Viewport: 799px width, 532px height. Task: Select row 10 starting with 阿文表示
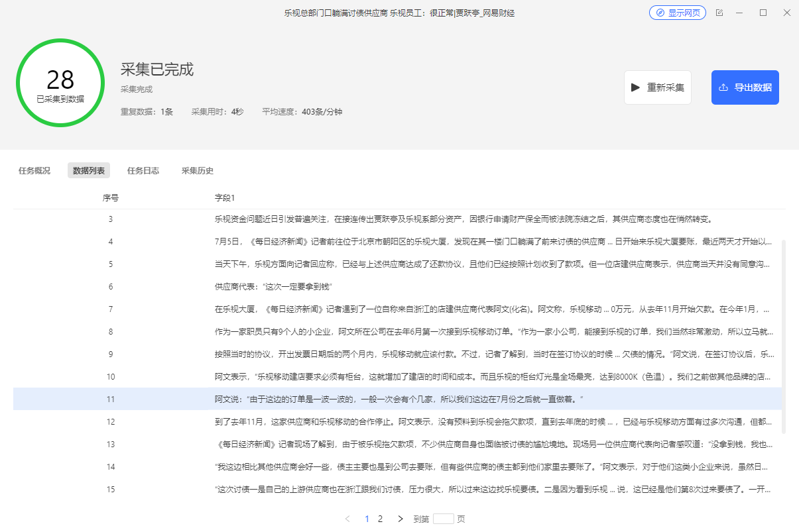click(x=397, y=376)
